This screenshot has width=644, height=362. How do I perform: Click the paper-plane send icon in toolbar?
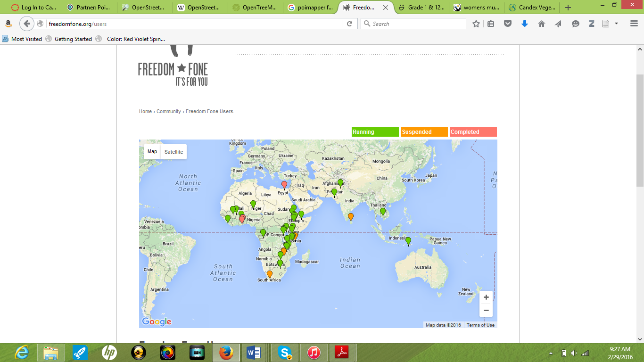[x=559, y=24]
